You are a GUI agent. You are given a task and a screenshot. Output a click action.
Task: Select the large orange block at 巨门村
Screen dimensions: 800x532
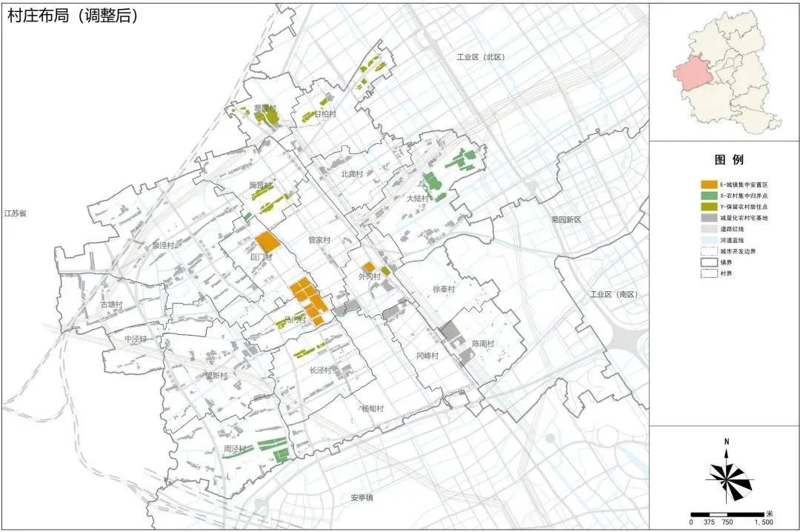[x=268, y=241]
